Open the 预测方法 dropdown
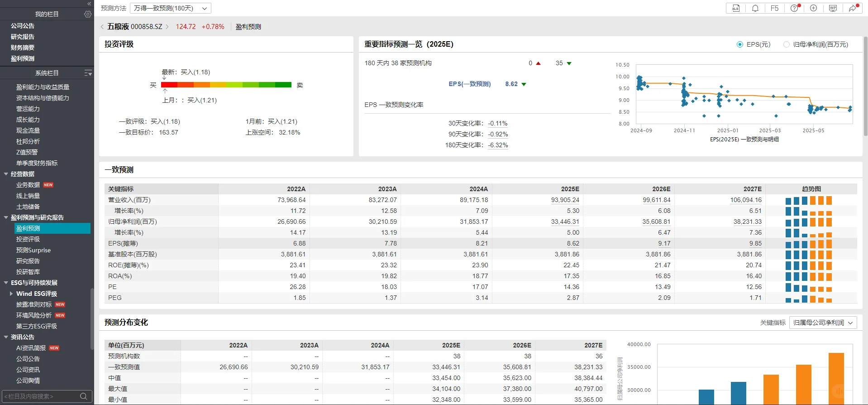The width and height of the screenshot is (868, 405). tap(171, 8)
